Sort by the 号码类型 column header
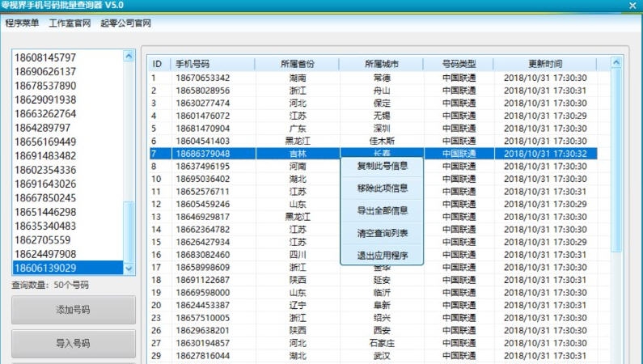 coord(459,64)
